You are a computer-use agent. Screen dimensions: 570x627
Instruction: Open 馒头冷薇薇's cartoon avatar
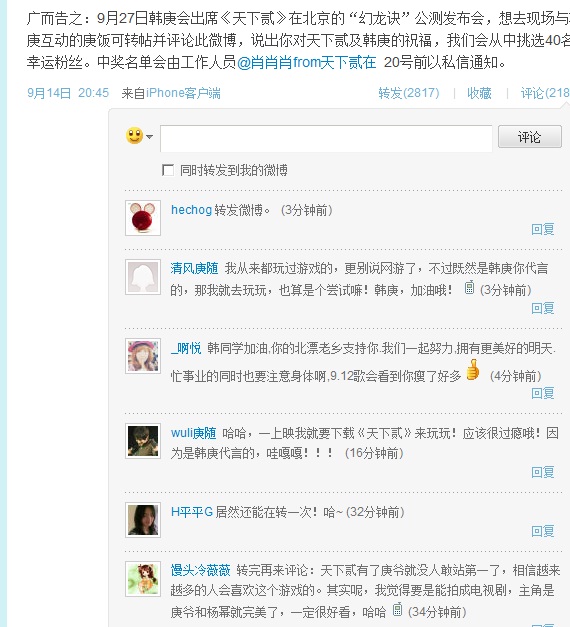point(143,579)
